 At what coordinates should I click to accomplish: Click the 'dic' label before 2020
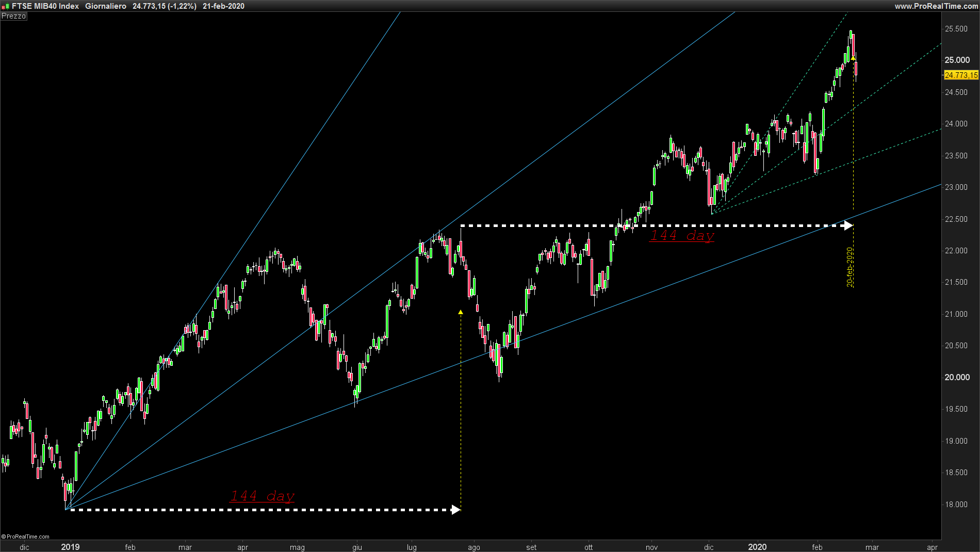(x=709, y=547)
